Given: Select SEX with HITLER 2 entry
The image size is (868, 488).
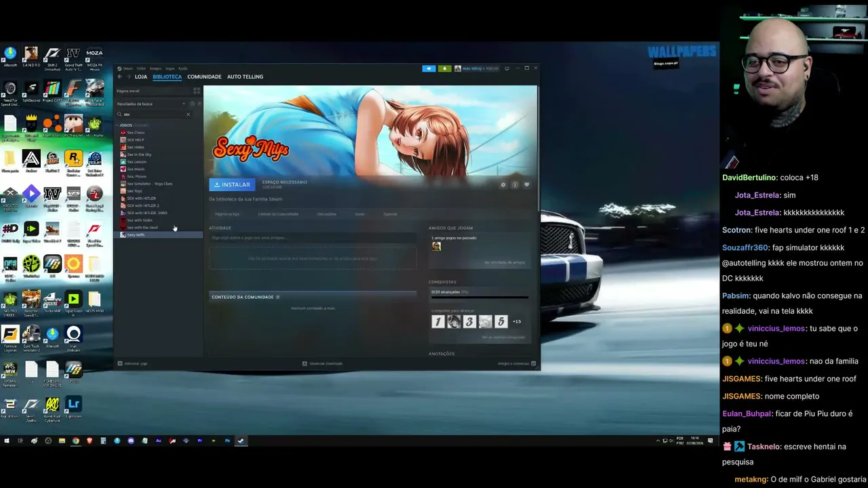Looking at the screenshot, I should coord(143,205).
